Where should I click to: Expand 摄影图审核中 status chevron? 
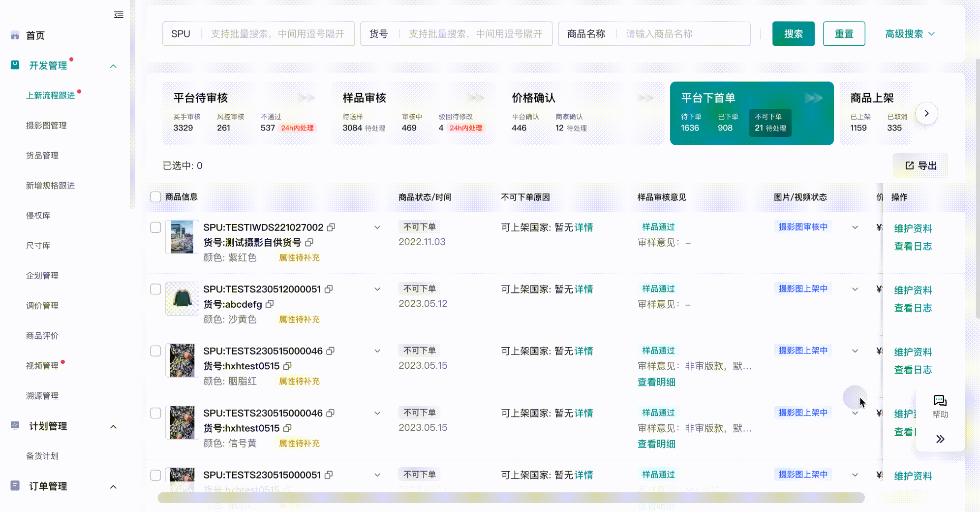click(x=855, y=227)
